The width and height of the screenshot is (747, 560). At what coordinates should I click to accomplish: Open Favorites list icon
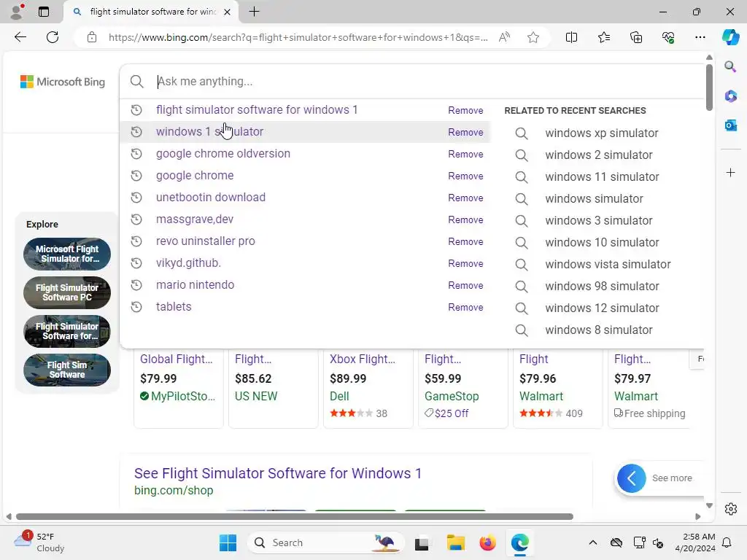[603, 37]
